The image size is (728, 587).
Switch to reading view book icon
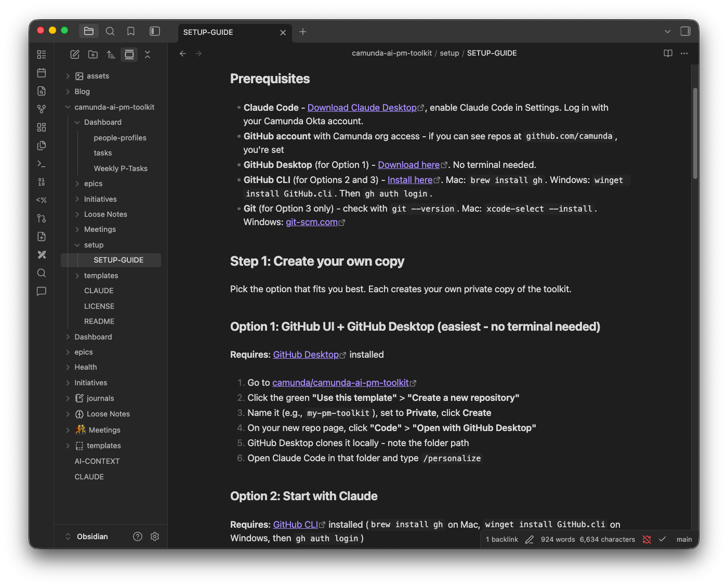click(668, 53)
